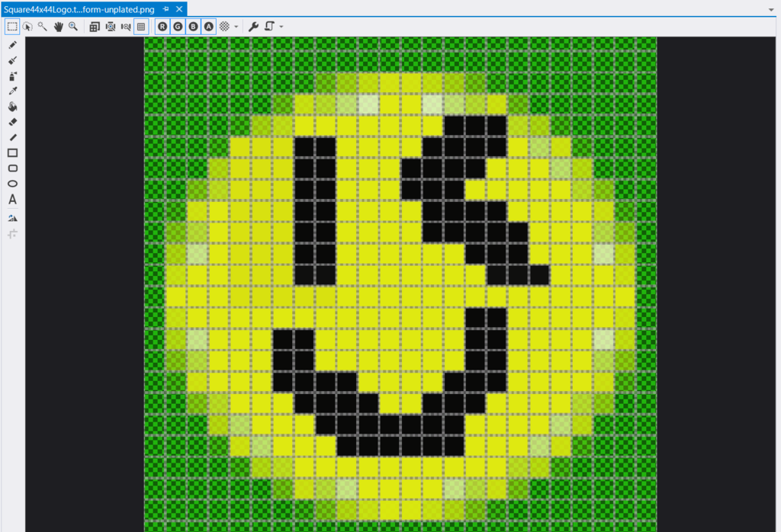781x532 pixels.
Task: Select the Rectangle shape tool
Action: click(12, 152)
